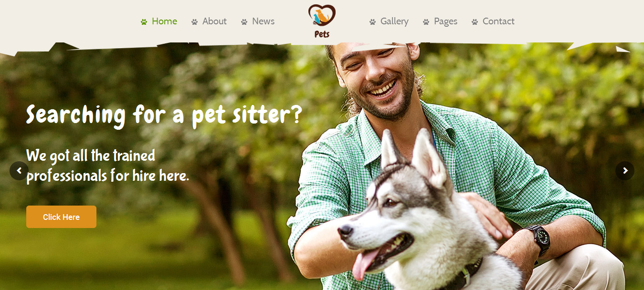Click the Pets logo text
This screenshot has width=644, height=290.
pos(322,34)
